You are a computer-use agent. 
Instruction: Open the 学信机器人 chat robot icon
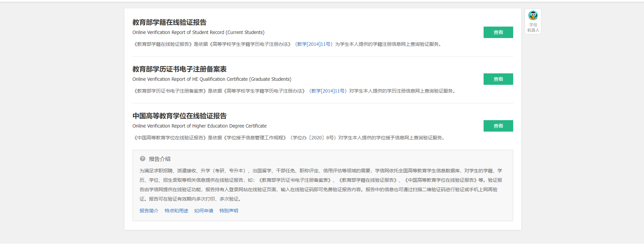pyautogui.click(x=533, y=15)
